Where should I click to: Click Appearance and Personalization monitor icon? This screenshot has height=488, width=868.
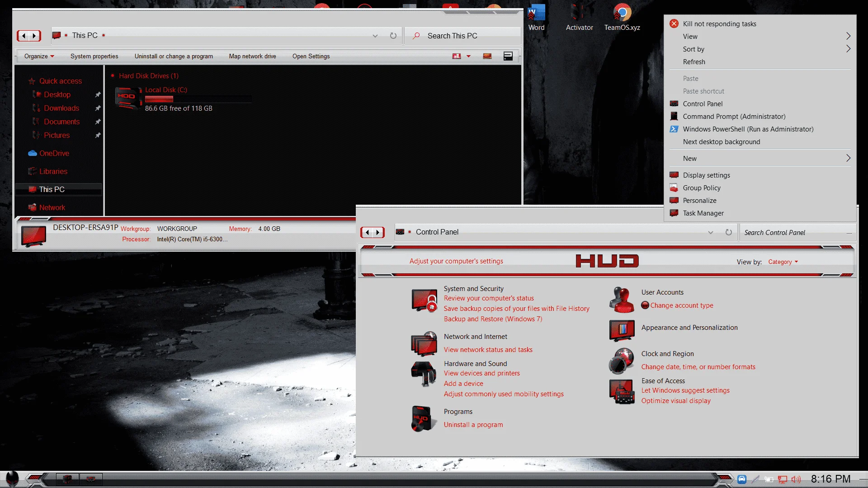[x=622, y=330]
